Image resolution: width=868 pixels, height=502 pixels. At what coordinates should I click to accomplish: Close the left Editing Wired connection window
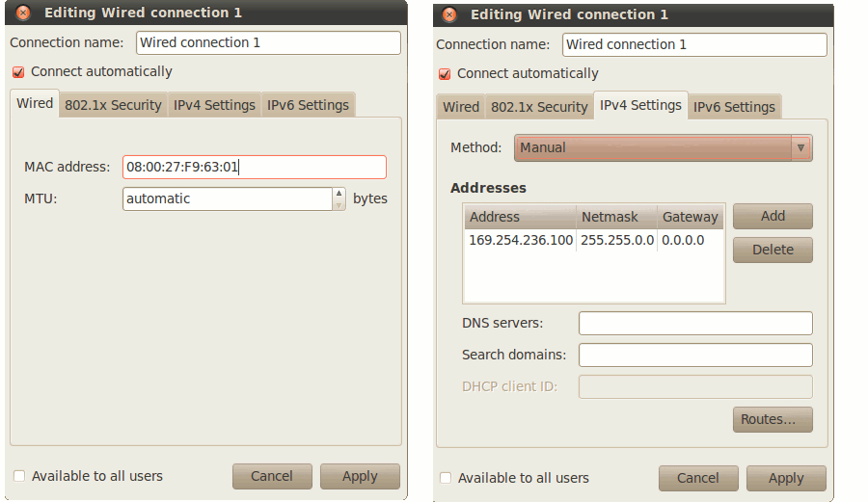coord(23,13)
